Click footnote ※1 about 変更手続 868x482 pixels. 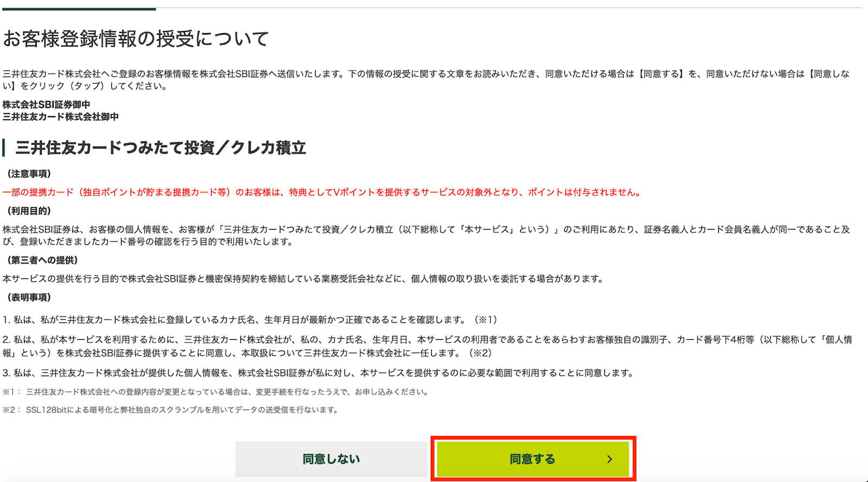(216, 392)
